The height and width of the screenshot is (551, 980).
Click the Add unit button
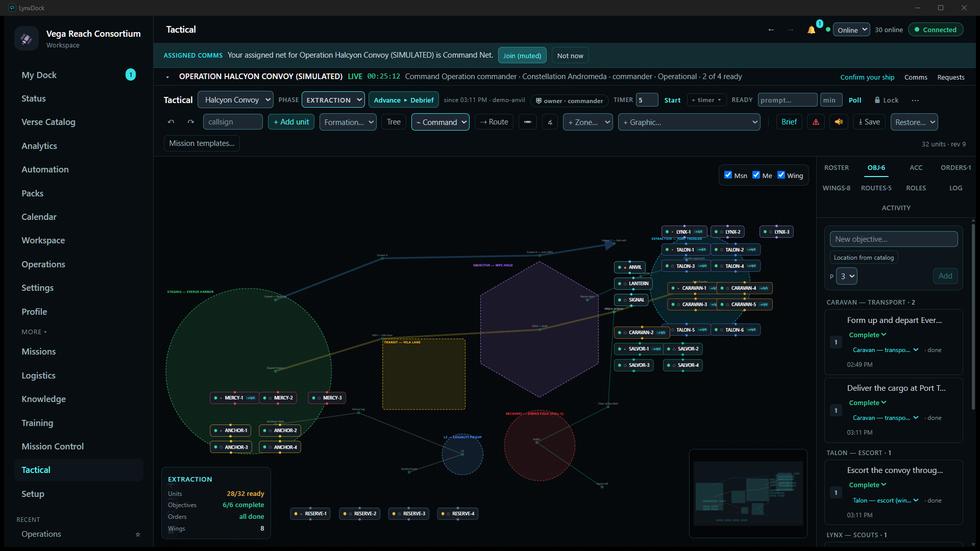[x=291, y=122]
